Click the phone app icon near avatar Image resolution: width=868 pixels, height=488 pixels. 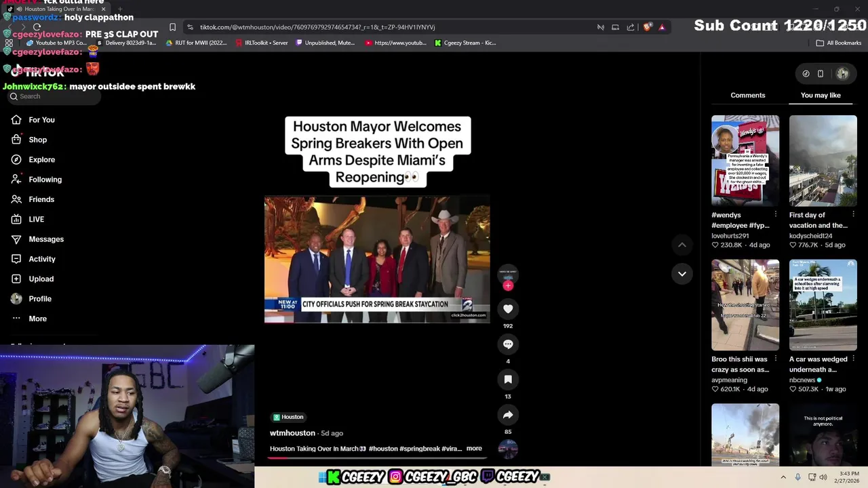pyautogui.click(x=821, y=73)
